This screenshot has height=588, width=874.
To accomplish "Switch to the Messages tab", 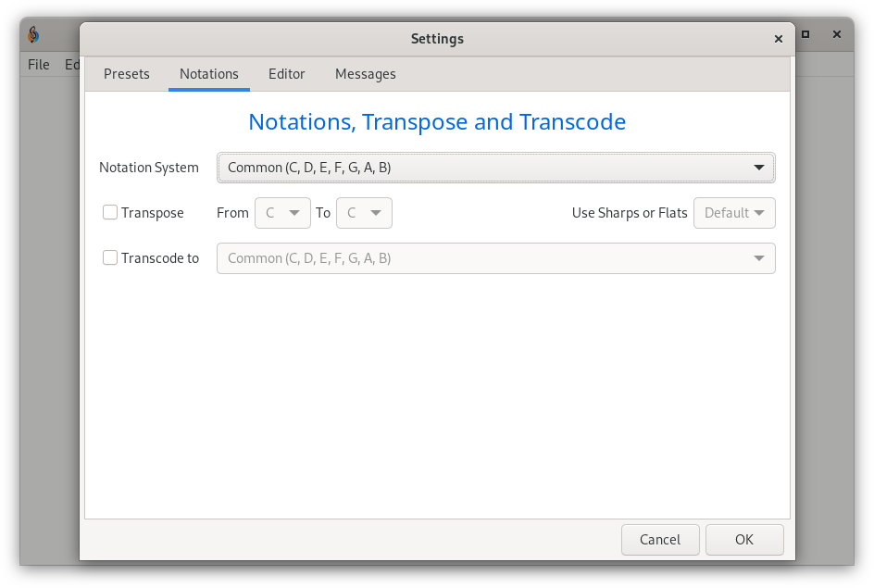I will click(x=366, y=74).
